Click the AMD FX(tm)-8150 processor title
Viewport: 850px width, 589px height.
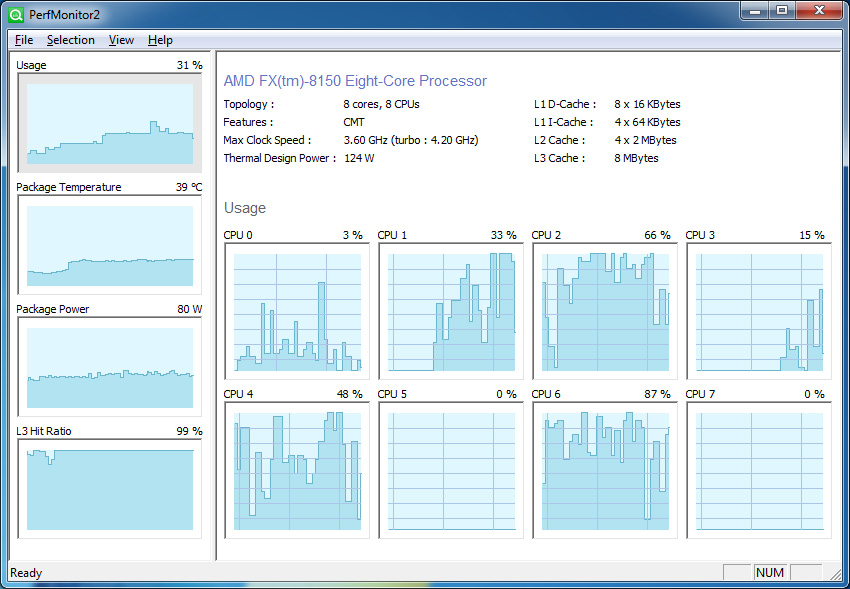coord(355,81)
